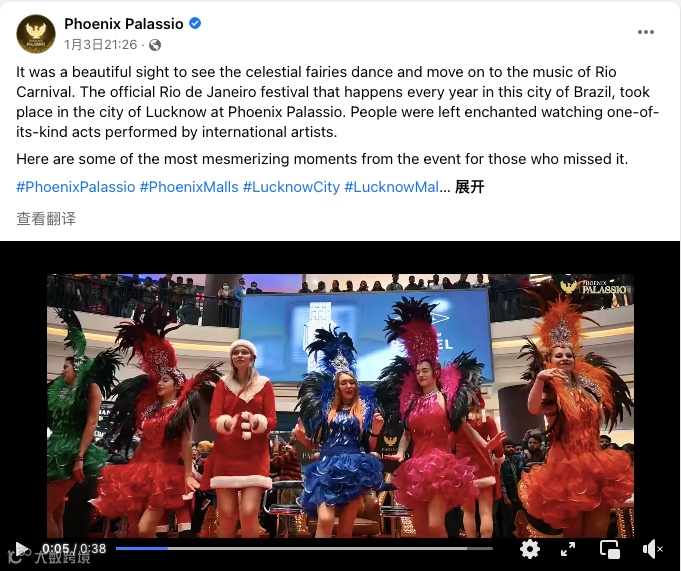The image size is (681, 571).
Task: Open video settings gear icon
Action: (529, 549)
